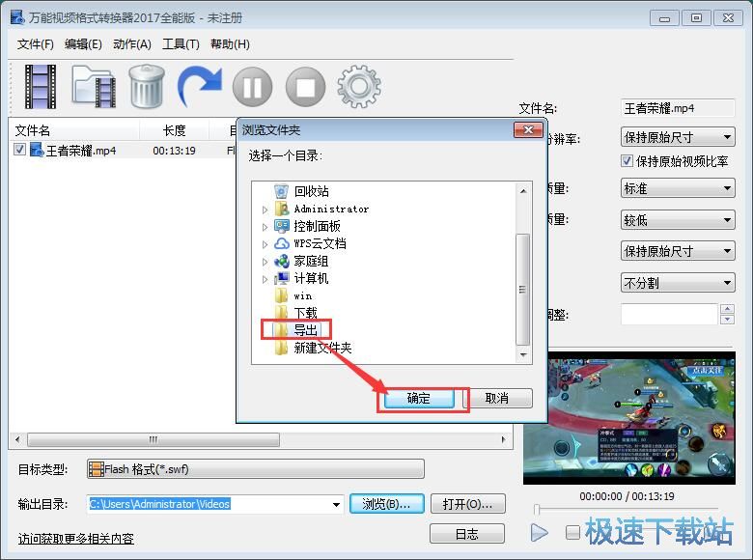Screen dimensions: 753x560
Task: Open the output directory dropdown arrow
Action: click(336, 504)
